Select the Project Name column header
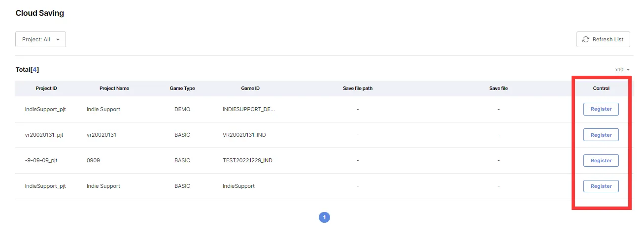Screen dimensions: 644x238 tap(114, 89)
